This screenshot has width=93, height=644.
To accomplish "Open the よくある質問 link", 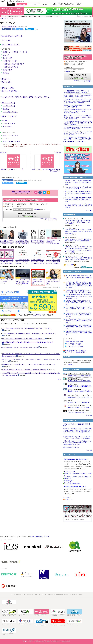I will tap(6, 40).
